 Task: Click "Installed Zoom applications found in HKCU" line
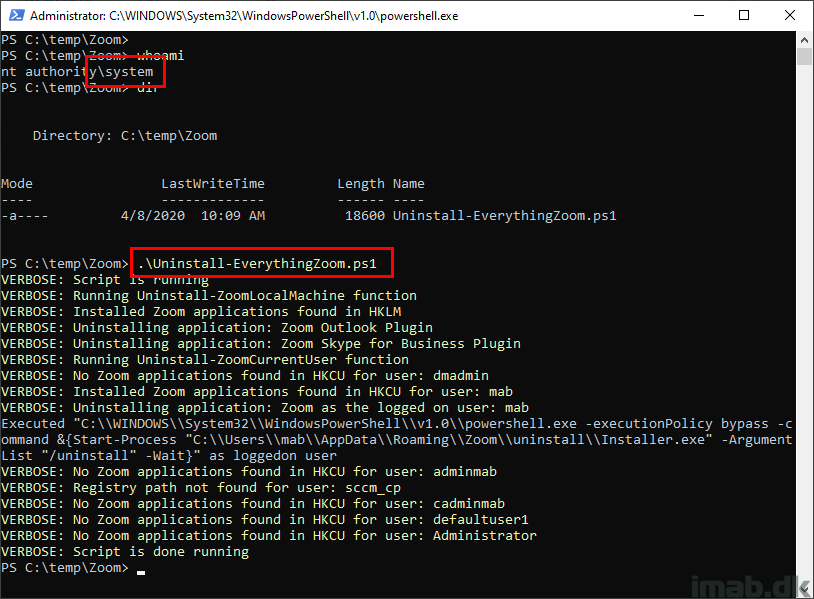point(256,392)
